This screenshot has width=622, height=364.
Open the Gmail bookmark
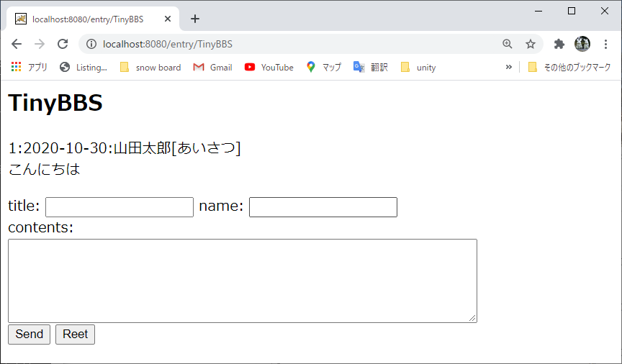(212, 67)
